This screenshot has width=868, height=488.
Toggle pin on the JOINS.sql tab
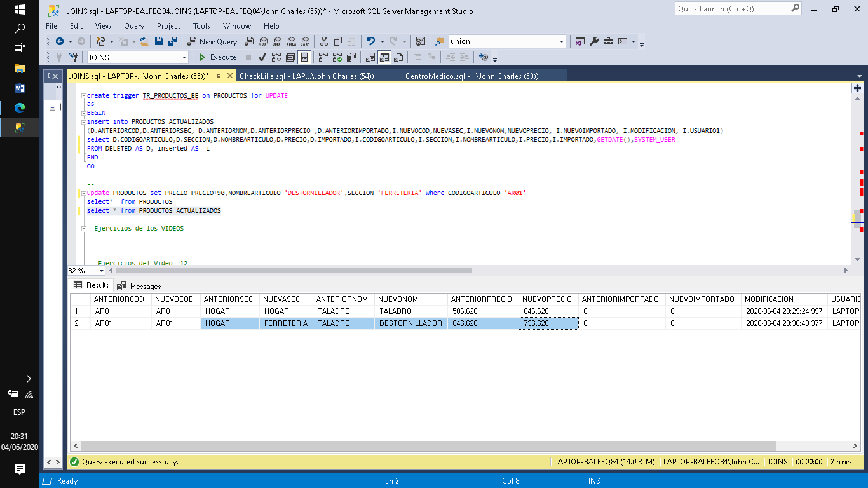[218, 76]
